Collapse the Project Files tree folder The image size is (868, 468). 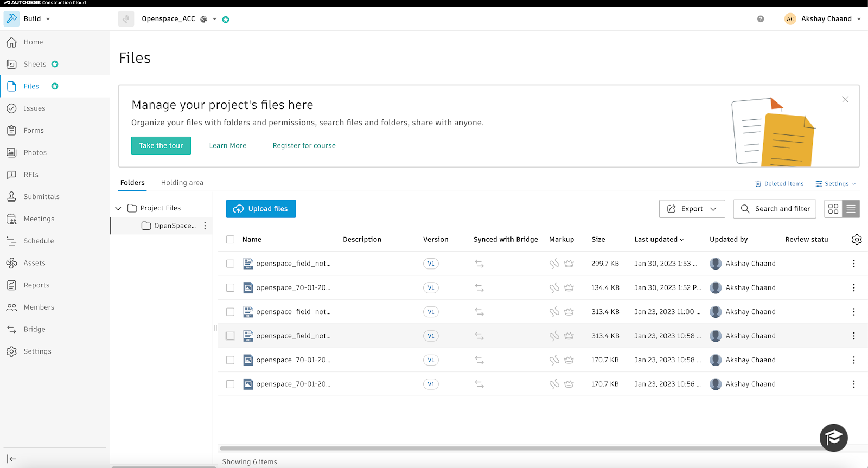(x=118, y=208)
